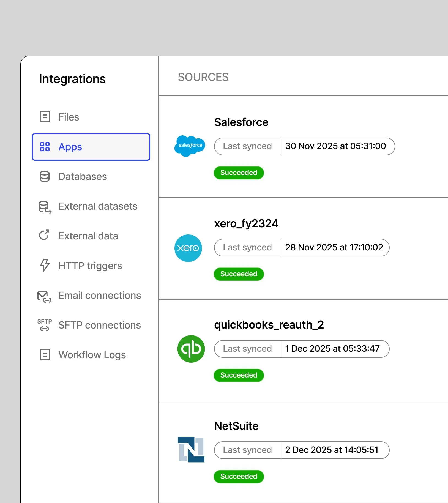Click the Apps grid icon

pyautogui.click(x=45, y=147)
